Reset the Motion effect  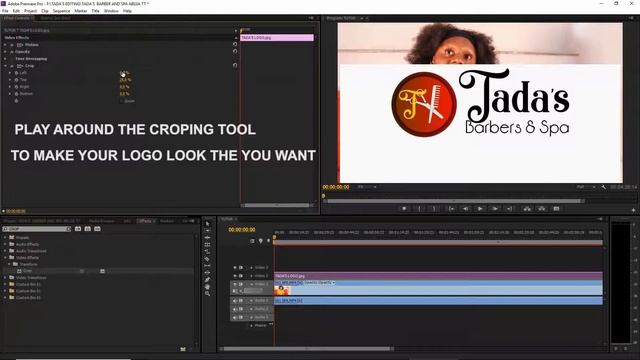tap(235, 44)
